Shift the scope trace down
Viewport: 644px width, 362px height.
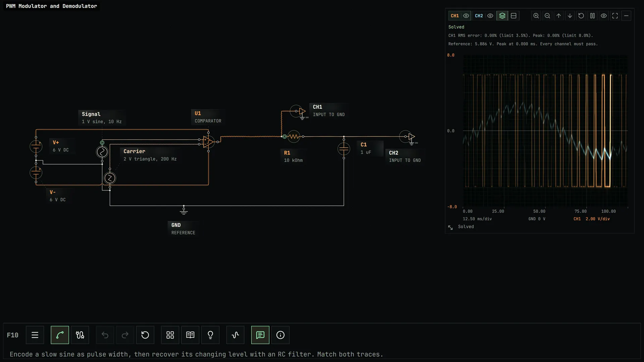tap(570, 16)
